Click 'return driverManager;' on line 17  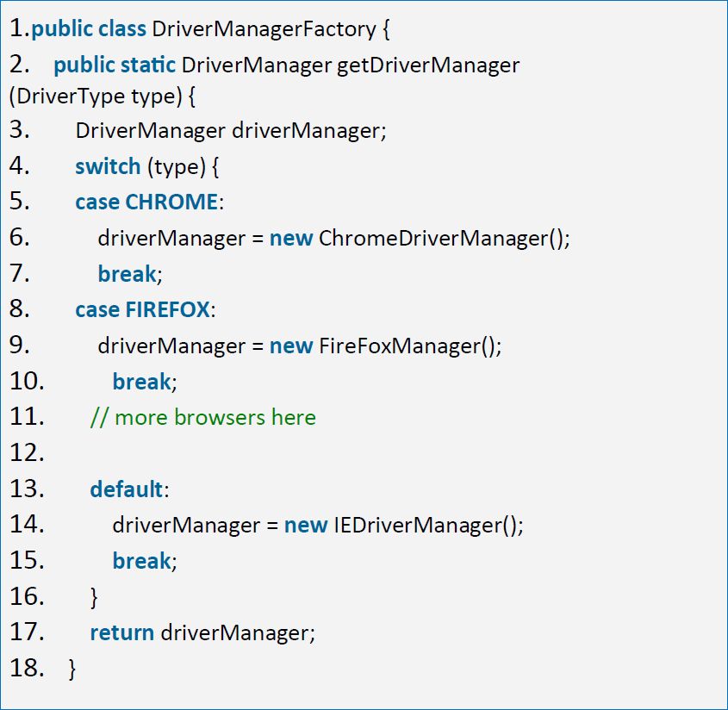(x=202, y=633)
